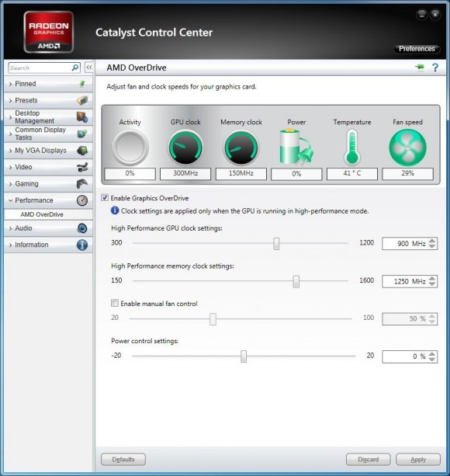The image size is (450, 476).
Task: Click the search magnifier icon
Action: click(75, 68)
